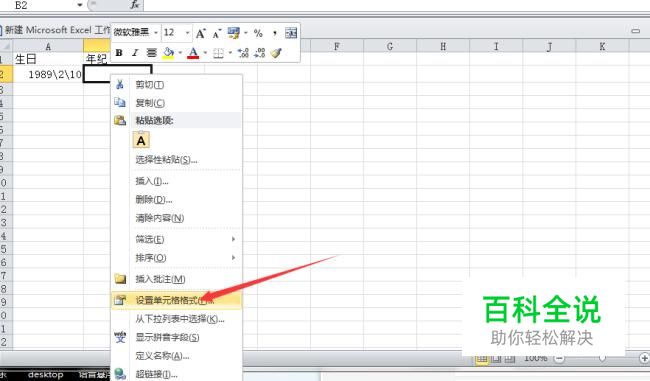Open the font color dropdown arrow
The height and width of the screenshot is (381, 650).
tap(205, 53)
